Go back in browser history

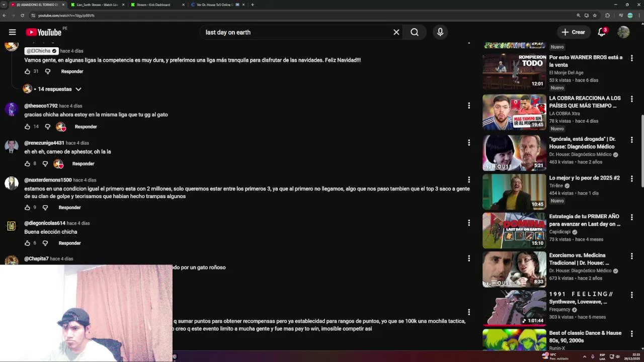pyautogui.click(x=4, y=16)
